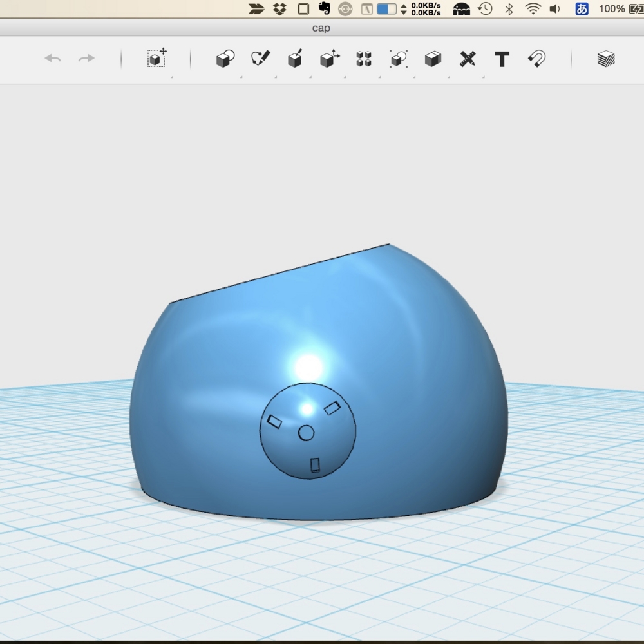
Task: Select the upper-right rectangular slot on circle
Action: [332, 408]
